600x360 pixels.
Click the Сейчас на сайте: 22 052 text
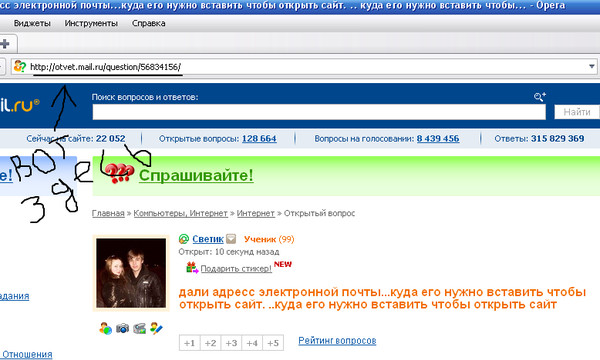[76, 138]
